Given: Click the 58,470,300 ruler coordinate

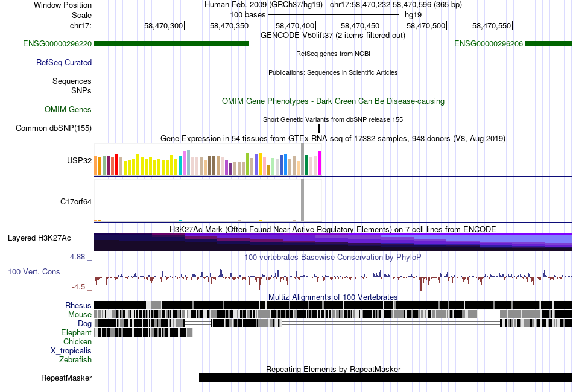Looking at the screenshot, I should [x=163, y=25].
